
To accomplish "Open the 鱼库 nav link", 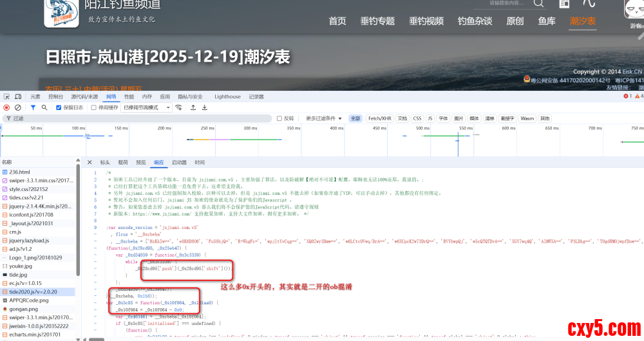I will tap(547, 21).
